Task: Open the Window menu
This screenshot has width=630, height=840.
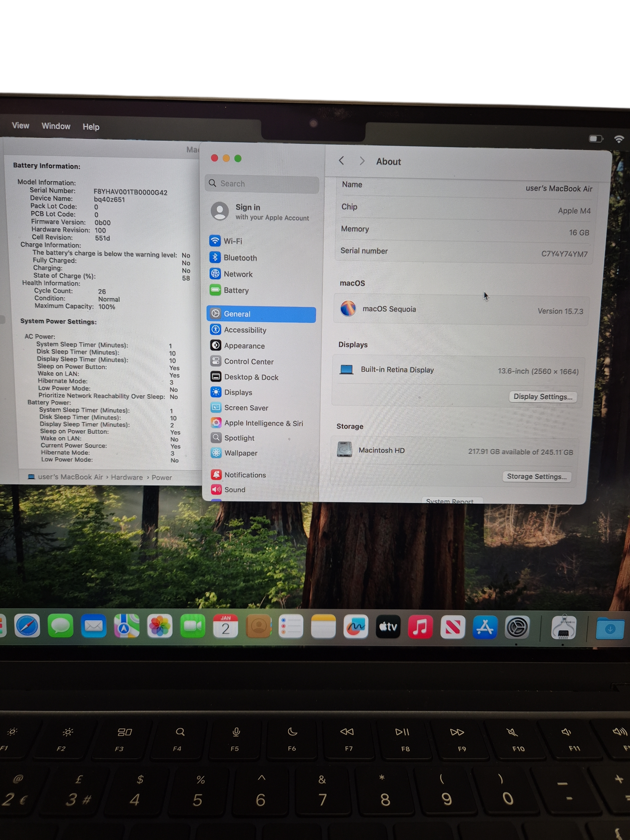Action: click(x=56, y=126)
